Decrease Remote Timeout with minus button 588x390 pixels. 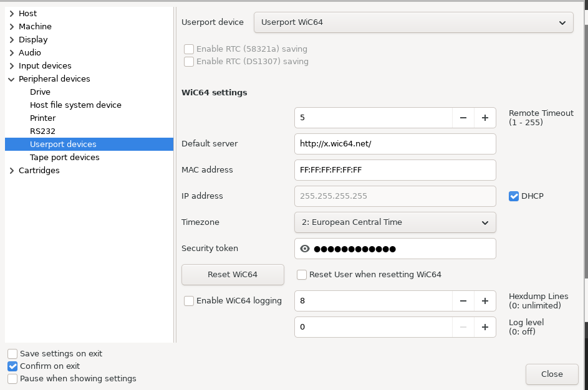pyautogui.click(x=463, y=118)
